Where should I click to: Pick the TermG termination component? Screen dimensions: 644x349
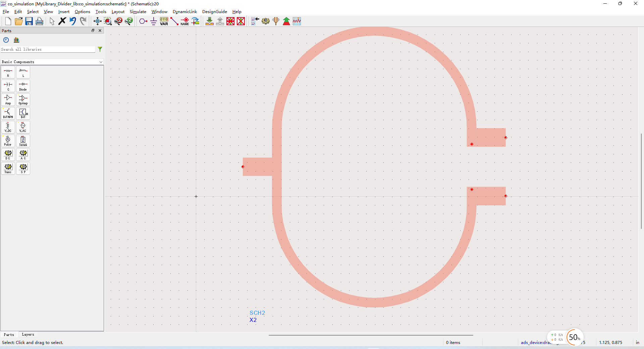point(23,141)
